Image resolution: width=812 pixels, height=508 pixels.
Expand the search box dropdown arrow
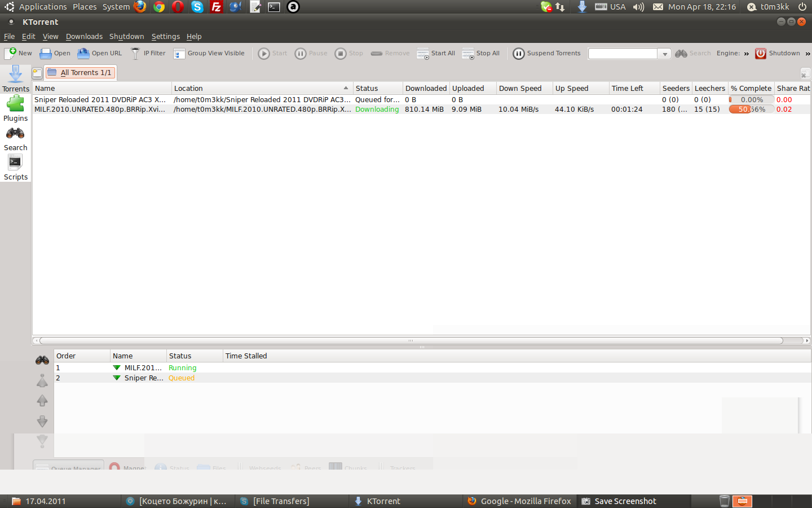(x=665, y=54)
